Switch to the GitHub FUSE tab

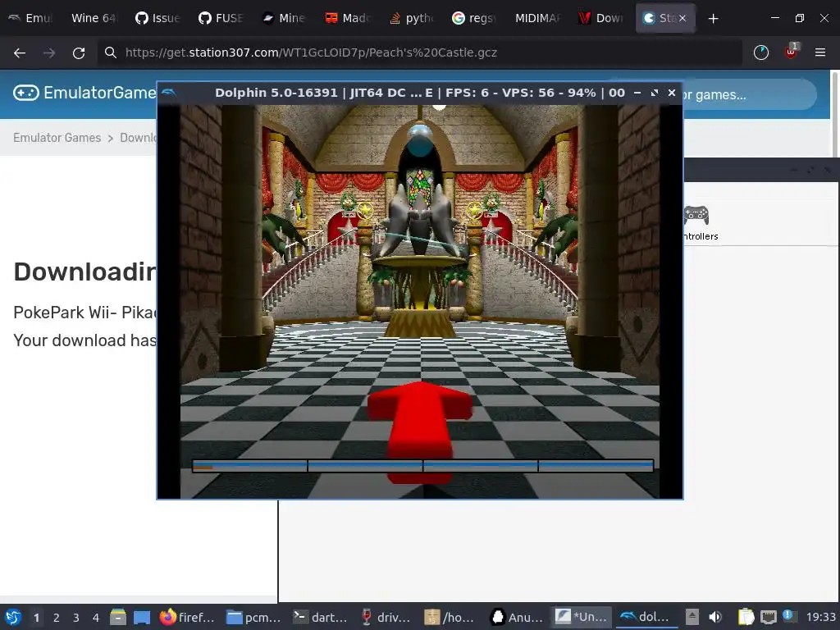tap(221, 18)
